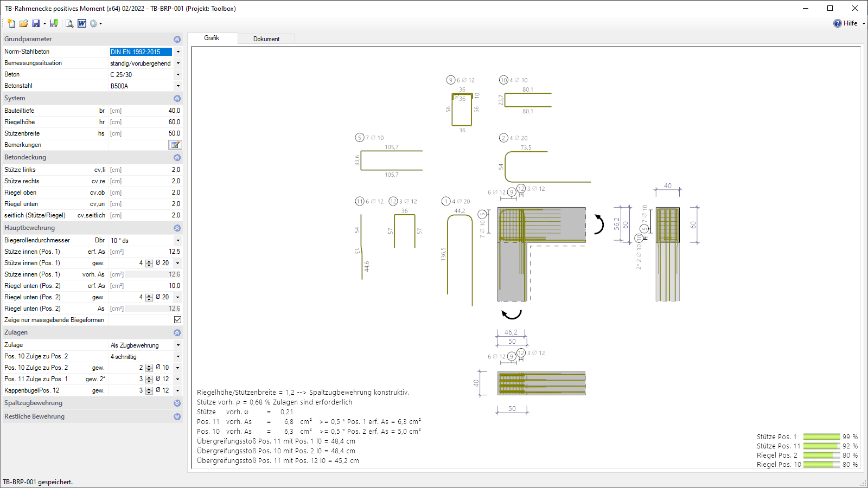Adjust bar count stepper for KappenbügelPos. 12
The image size is (868, 488).
click(149, 390)
